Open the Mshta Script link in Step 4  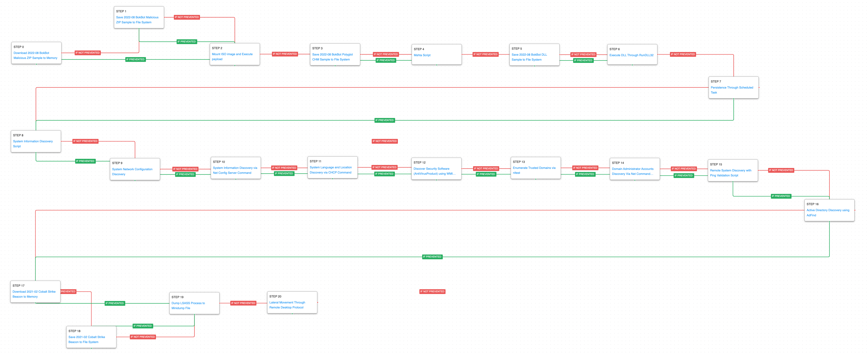pyautogui.click(x=422, y=55)
